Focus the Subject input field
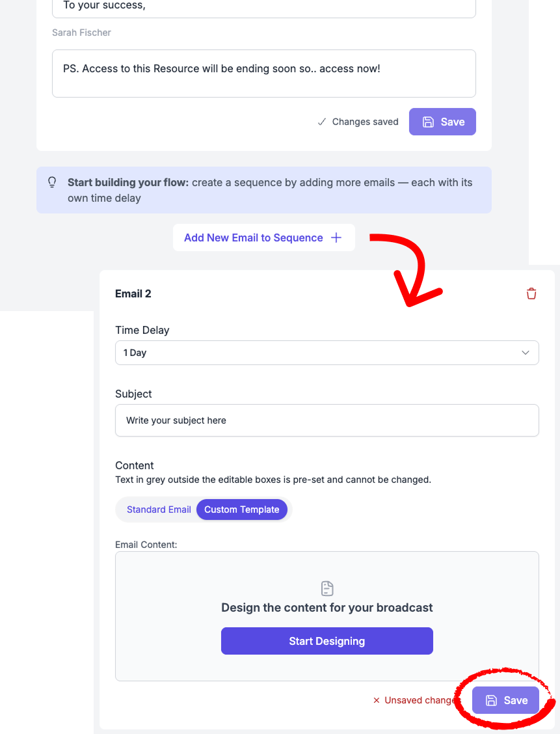The width and height of the screenshot is (560, 734). point(327,420)
